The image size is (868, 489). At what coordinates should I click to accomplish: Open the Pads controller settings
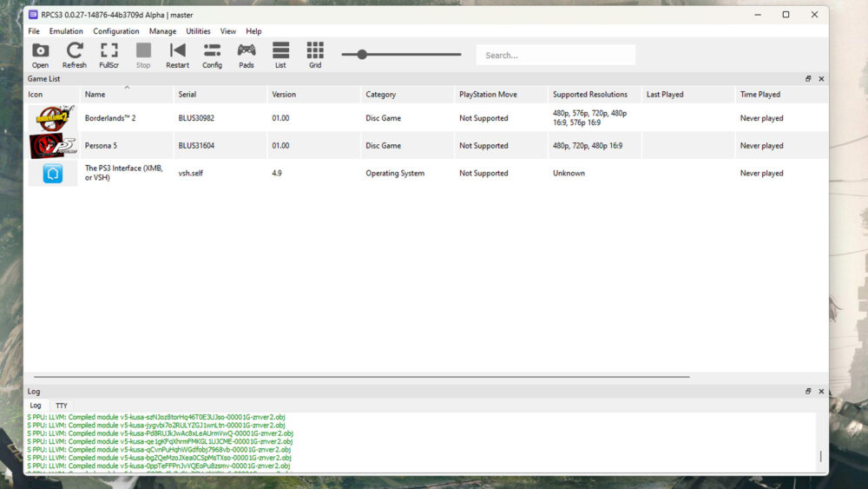247,55
